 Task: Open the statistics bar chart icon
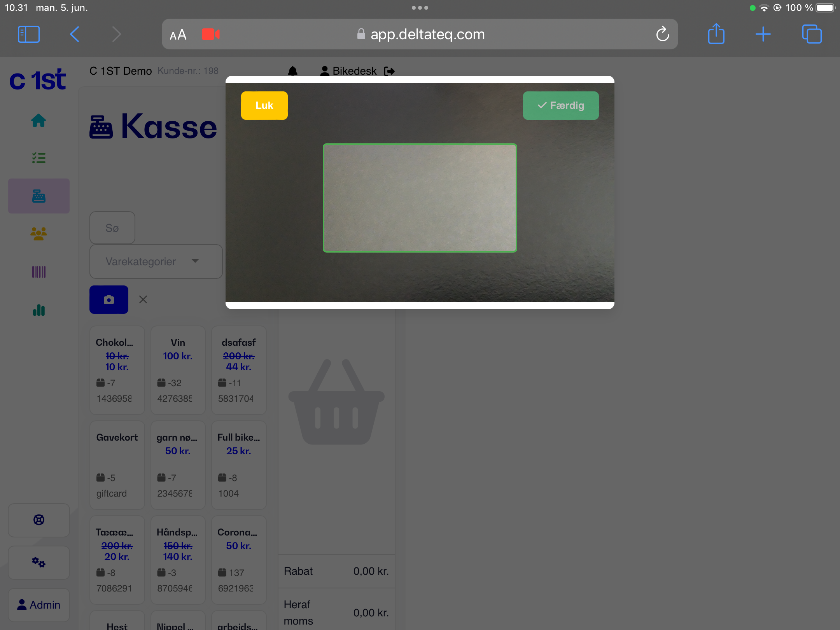(38, 310)
